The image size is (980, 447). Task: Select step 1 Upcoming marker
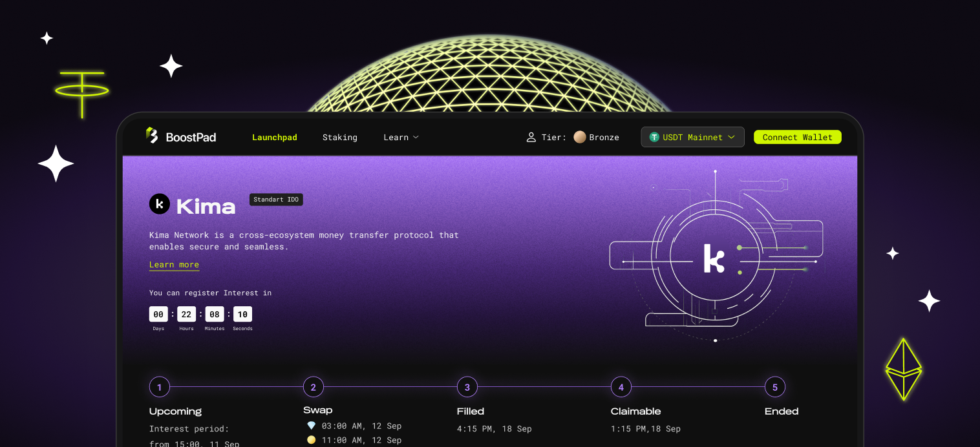[159, 387]
